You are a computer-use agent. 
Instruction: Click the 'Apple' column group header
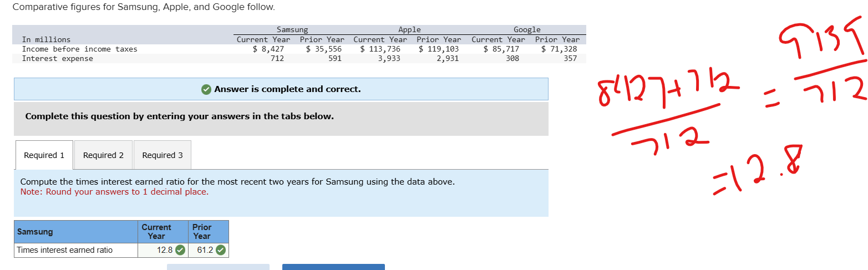click(409, 29)
